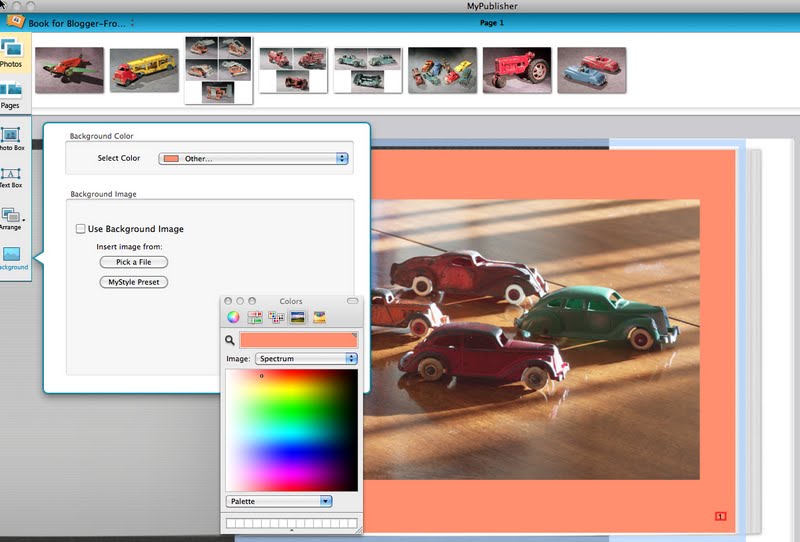The width and height of the screenshot is (800, 542).
Task: Click the page number 1 marker
Action: coord(720,516)
